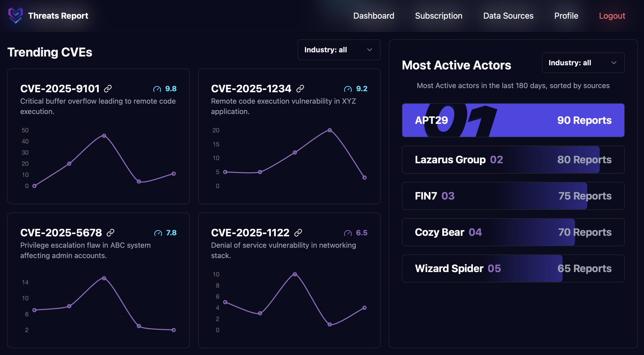Click the red Logout link

coord(612,16)
